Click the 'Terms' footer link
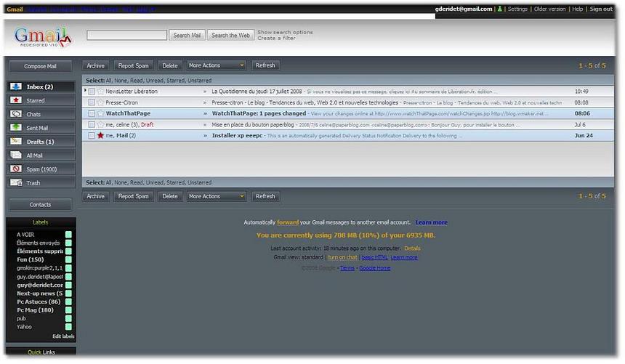Viewport: 625px width, 364px height. [x=347, y=268]
